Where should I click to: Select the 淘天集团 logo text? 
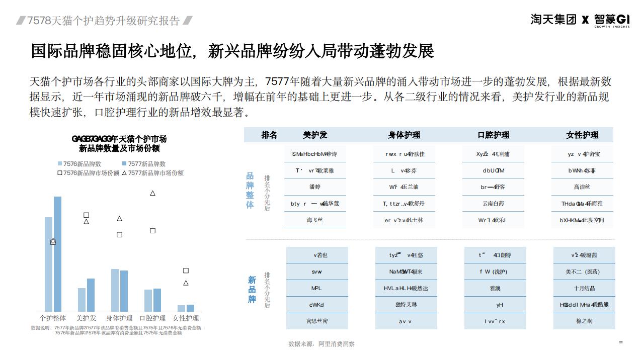[553, 20]
